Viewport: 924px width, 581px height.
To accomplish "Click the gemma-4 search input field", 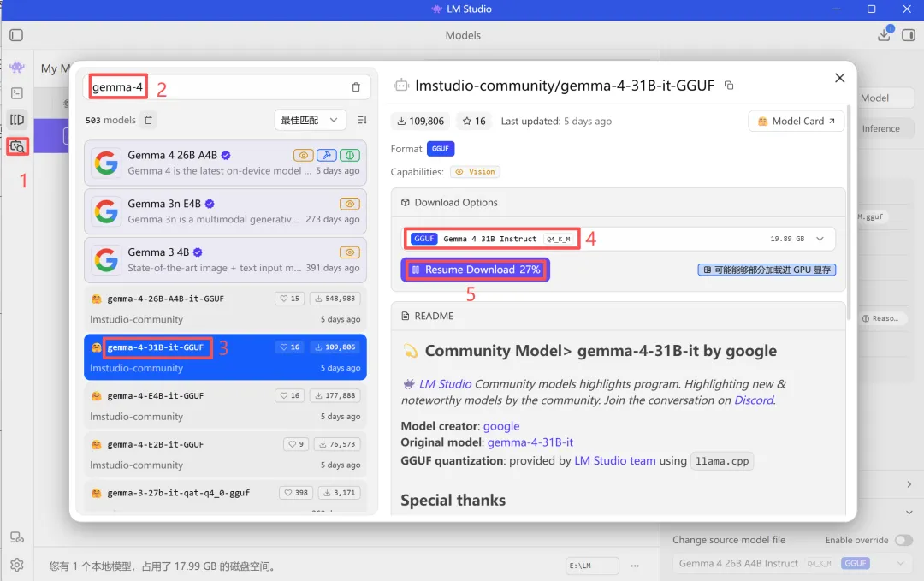I will 227,87.
